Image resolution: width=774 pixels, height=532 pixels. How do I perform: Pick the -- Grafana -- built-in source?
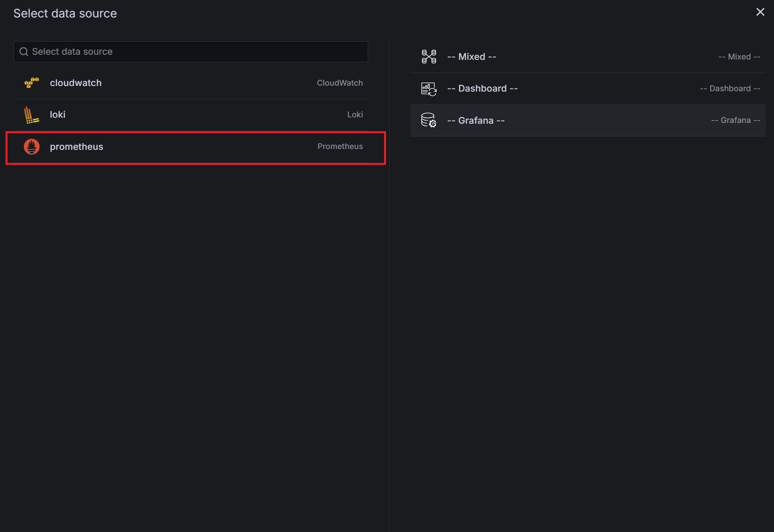(x=476, y=121)
